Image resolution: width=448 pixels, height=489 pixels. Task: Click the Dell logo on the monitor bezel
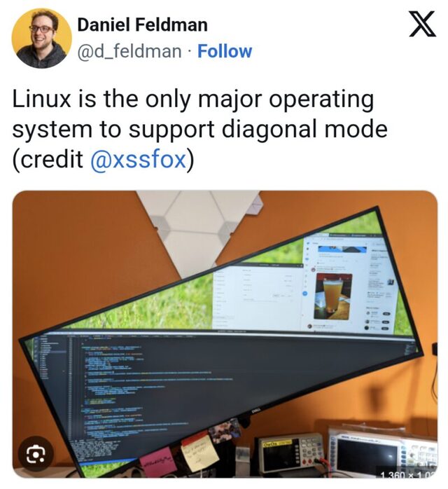255,411
